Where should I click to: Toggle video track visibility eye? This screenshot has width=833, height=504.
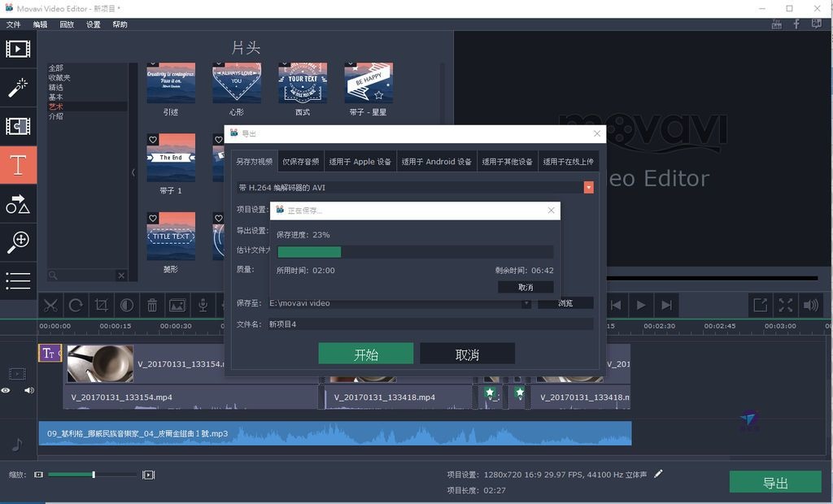coord(6,390)
